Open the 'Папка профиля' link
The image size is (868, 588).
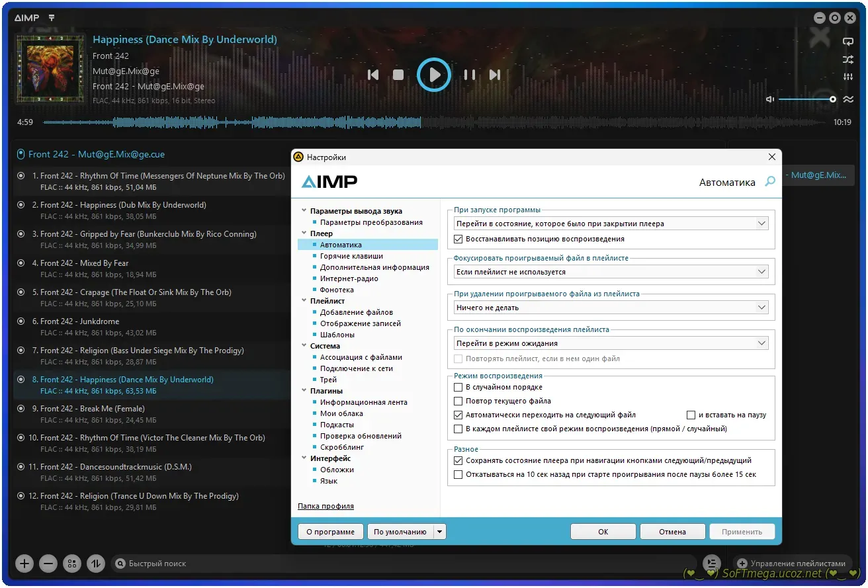tap(325, 506)
